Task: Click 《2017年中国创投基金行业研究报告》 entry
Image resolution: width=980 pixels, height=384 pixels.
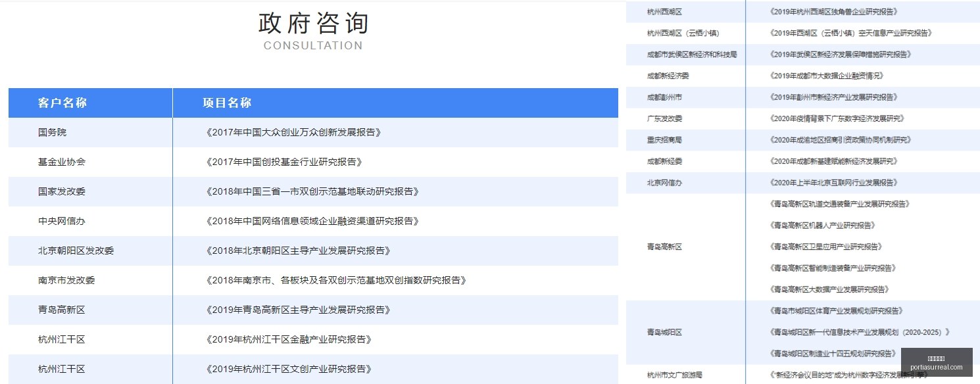Action: click(284, 162)
